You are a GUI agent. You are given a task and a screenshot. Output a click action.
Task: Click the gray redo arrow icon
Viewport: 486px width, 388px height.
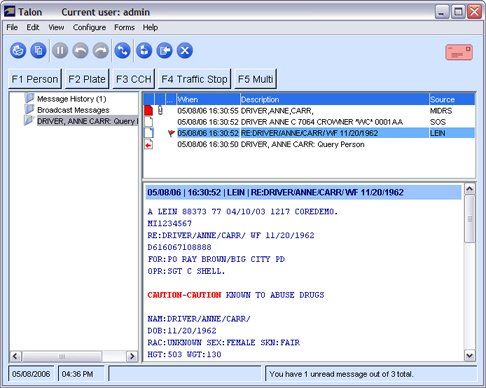101,51
